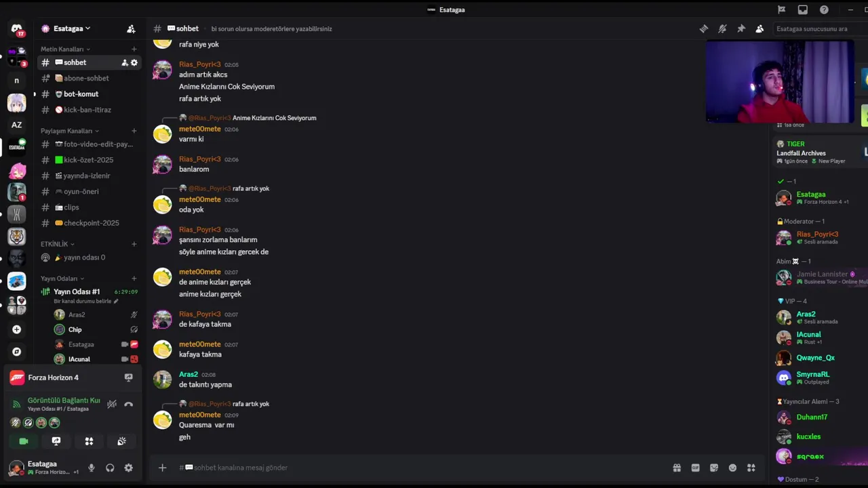
Task: Open the inbox icon in title bar
Action: click(x=803, y=9)
